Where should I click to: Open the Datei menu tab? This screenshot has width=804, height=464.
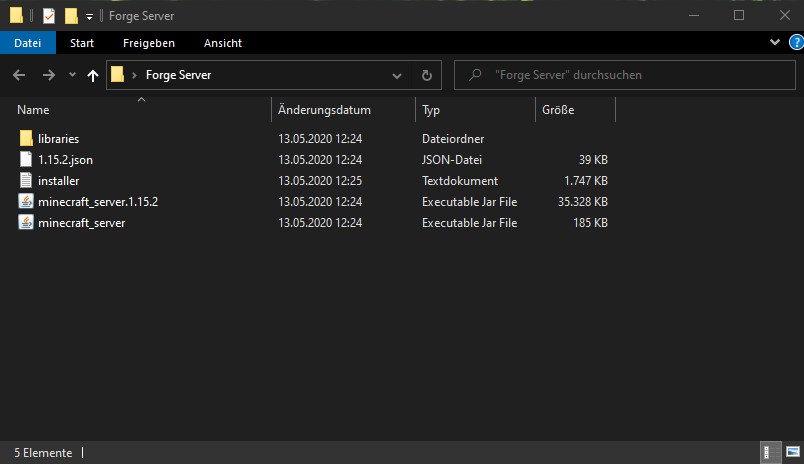point(28,43)
